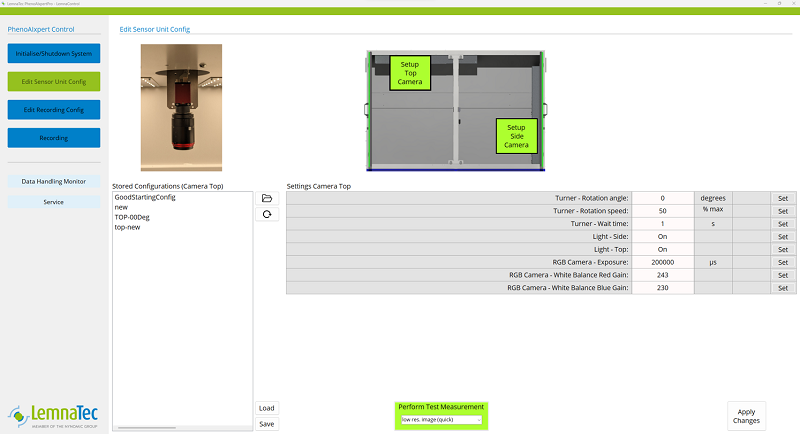The image size is (800, 434).
Task: Set the Light Top value
Action: click(x=783, y=249)
